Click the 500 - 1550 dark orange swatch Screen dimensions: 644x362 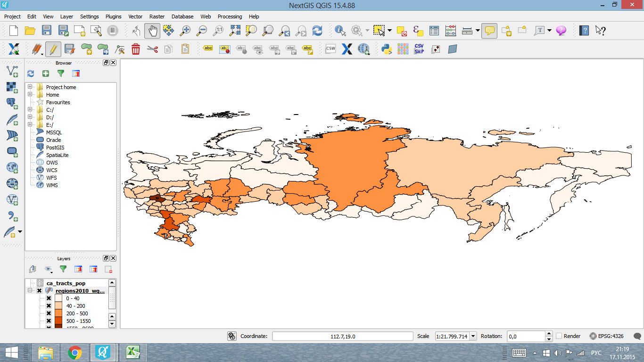click(58, 321)
